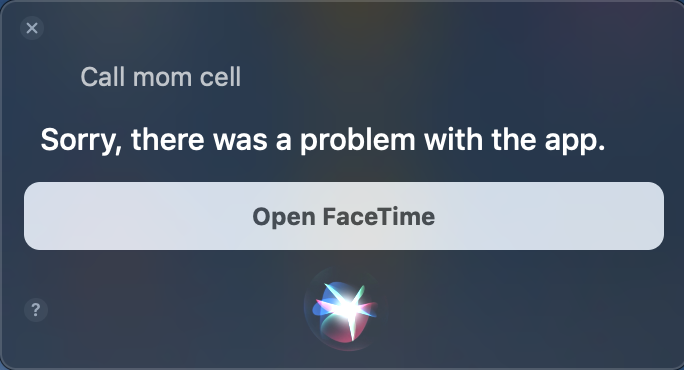Viewport: 684px width, 370px height.
Task: Click the round question mark icon
Action: [x=36, y=310]
